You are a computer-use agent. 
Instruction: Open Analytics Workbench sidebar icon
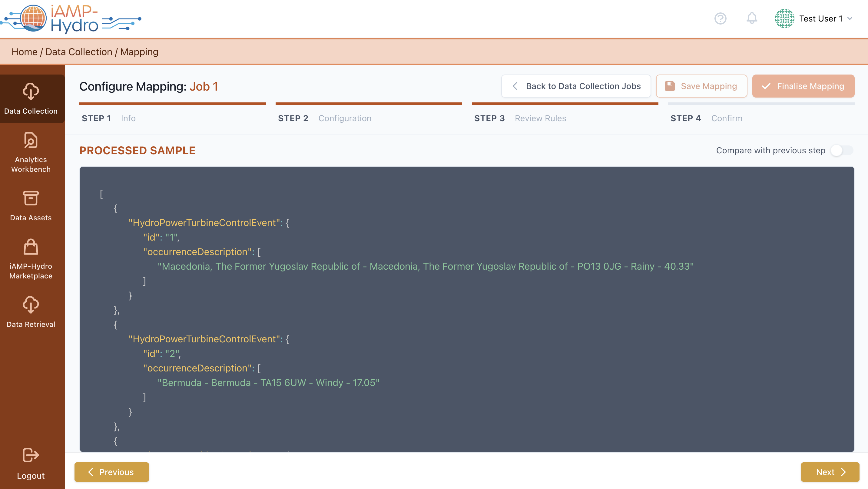coord(31,140)
